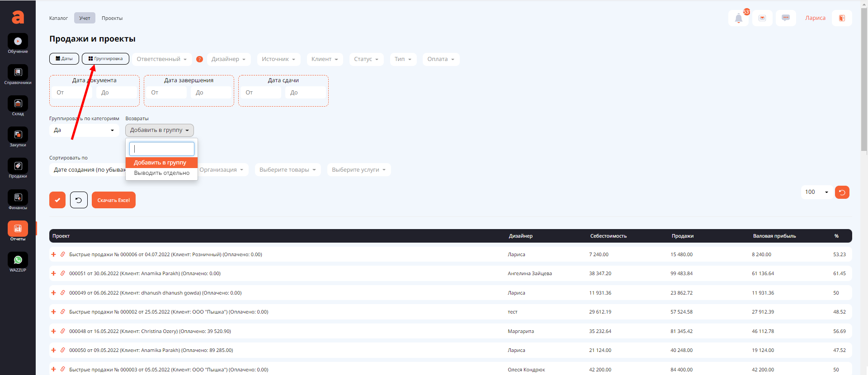Click the orange question mark help icon
This screenshot has width=868, height=375.
click(x=199, y=59)
